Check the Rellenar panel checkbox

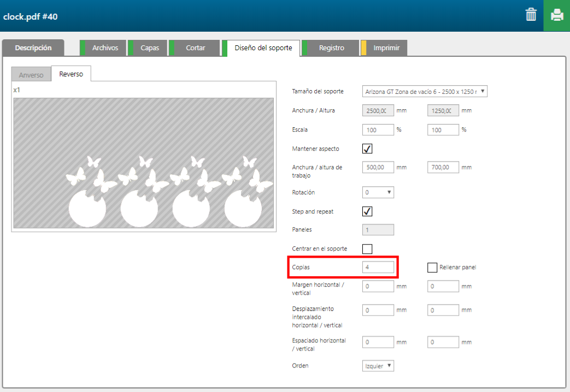(432, 268)
